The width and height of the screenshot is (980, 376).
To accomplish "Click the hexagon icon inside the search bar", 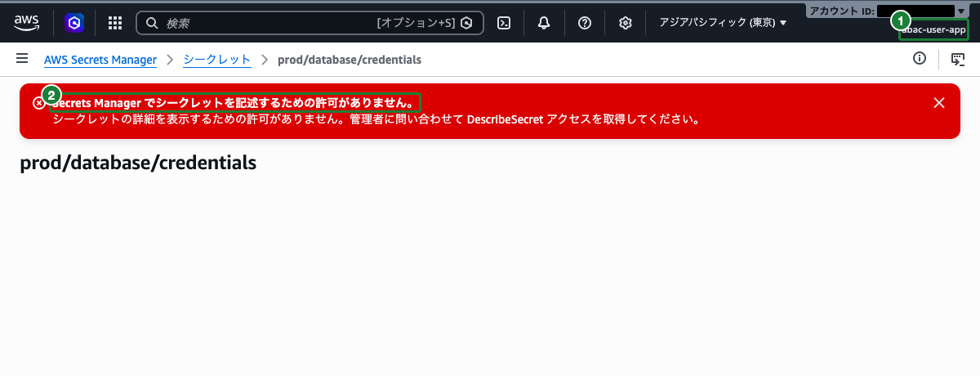I will coord(467,23).
